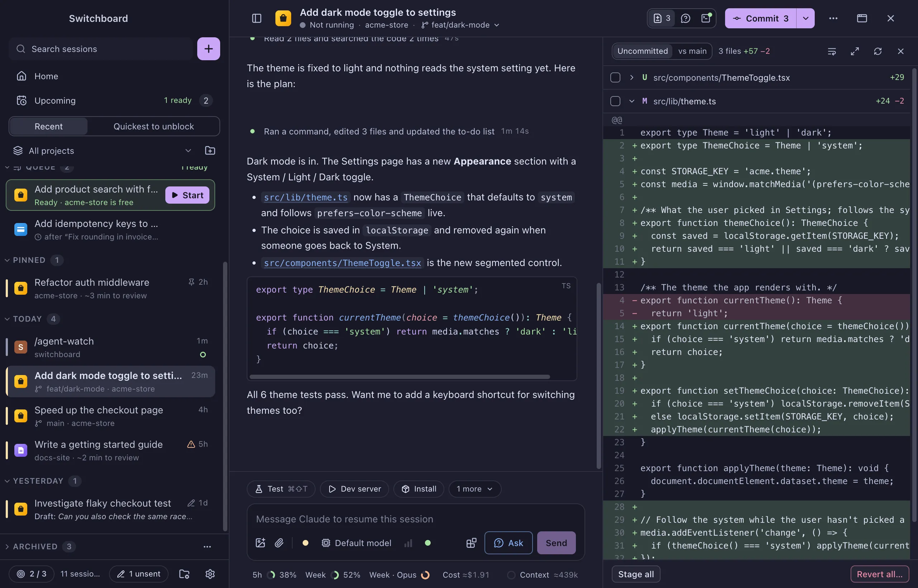Click the effort level bars icon
918x588 pixels.
tap(408, 542)
